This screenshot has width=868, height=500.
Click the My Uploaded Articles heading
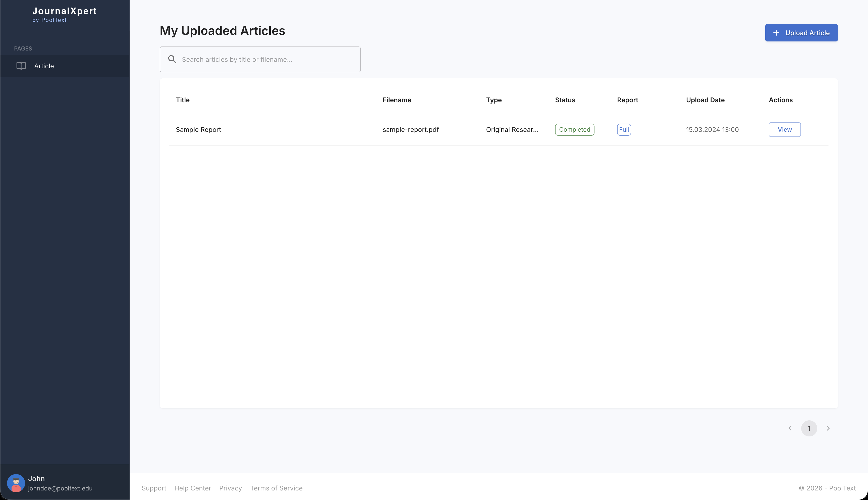pyautogui.click(x=223, y=31)
